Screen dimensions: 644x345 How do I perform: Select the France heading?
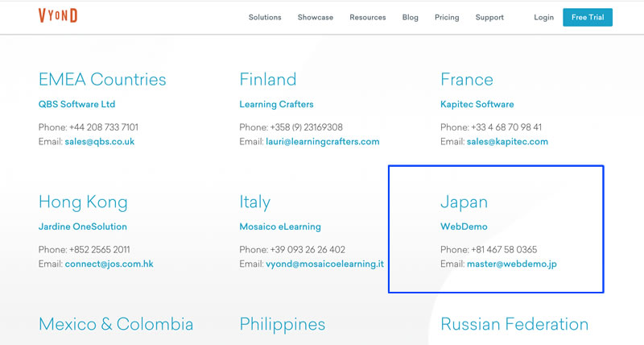467,79
